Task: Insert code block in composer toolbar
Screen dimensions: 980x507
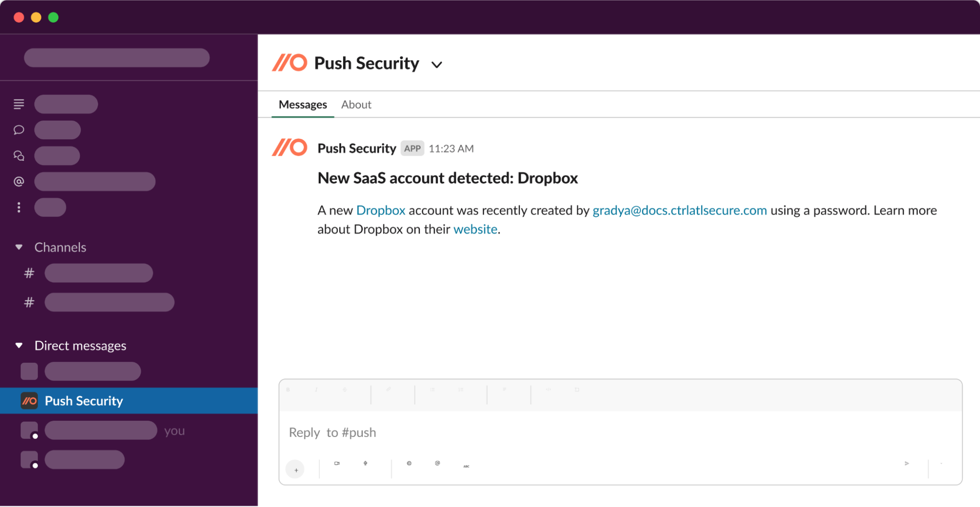Action: point(577,390)
